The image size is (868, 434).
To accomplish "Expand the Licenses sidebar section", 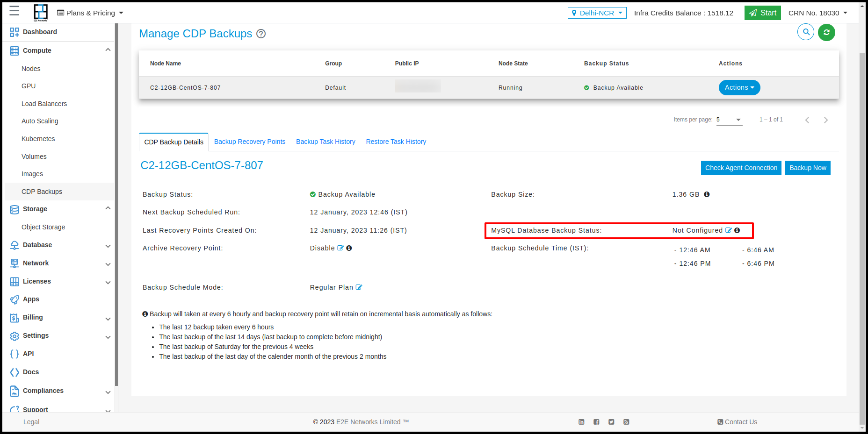I will tap(108, 282).
